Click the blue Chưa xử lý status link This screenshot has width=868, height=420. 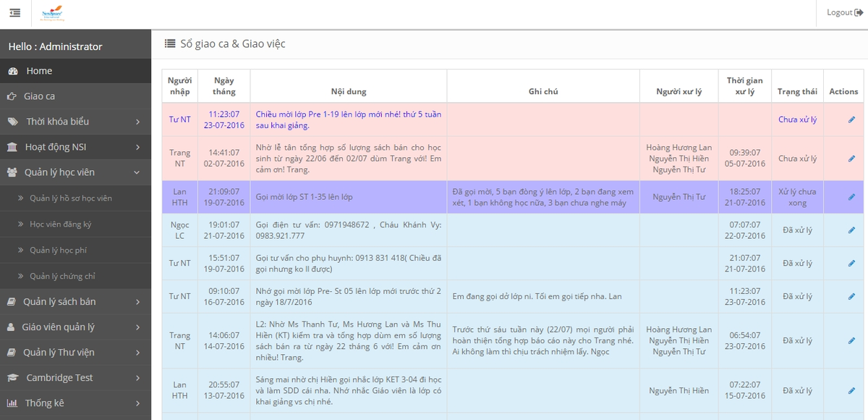[x=798, y=119]
